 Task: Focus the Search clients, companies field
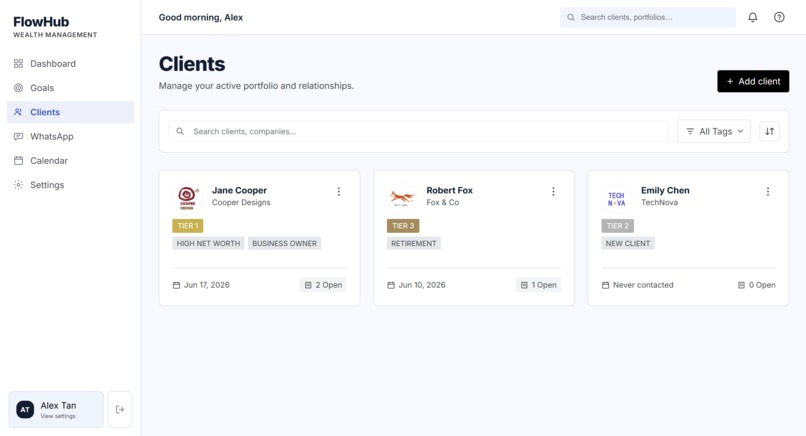pos(418,131)
